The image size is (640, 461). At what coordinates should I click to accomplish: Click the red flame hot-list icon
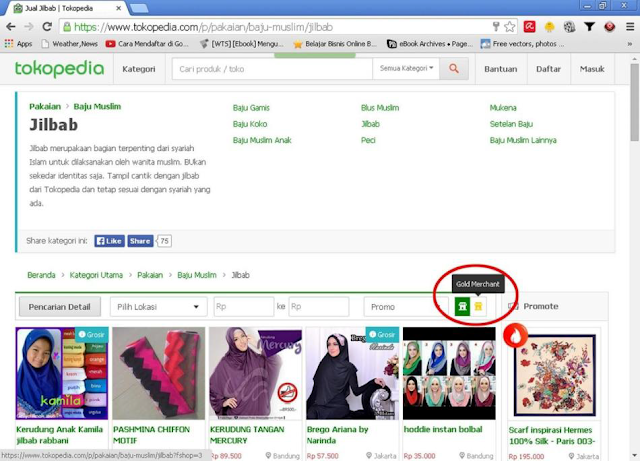click(515, 335)
